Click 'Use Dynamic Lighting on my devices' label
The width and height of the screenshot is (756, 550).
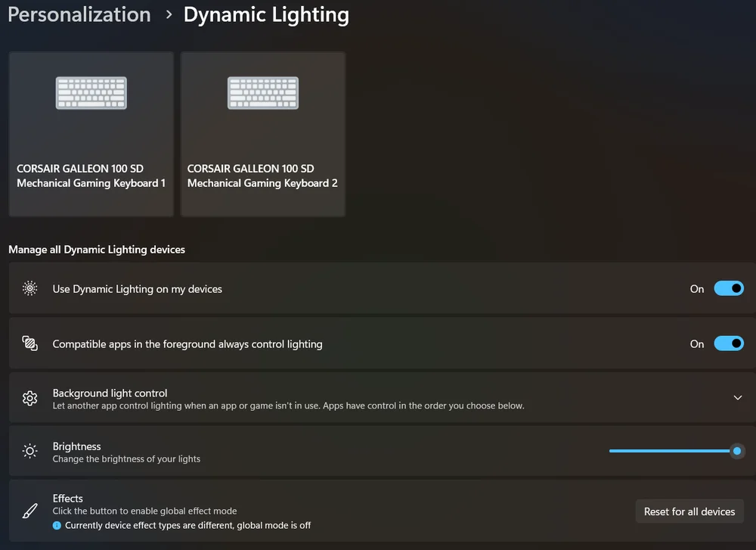(138, 289)
